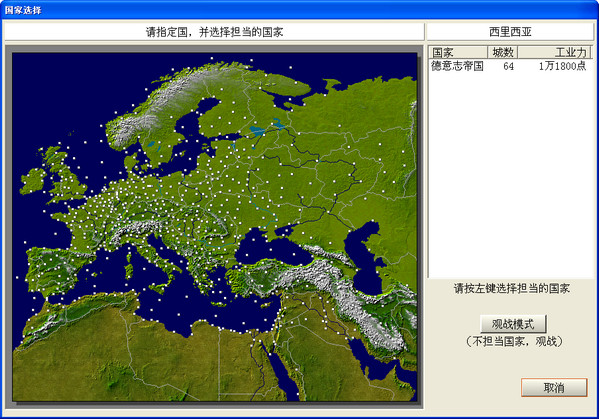This screenshot has height=419, width=599.
Task: Click the Sardinia island on the map
Action: (128, 270)
